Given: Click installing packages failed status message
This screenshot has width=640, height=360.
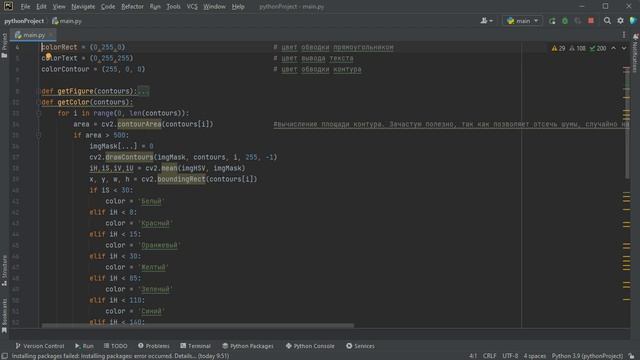Looking at the screenshot, I should click(x=120, y=356).
